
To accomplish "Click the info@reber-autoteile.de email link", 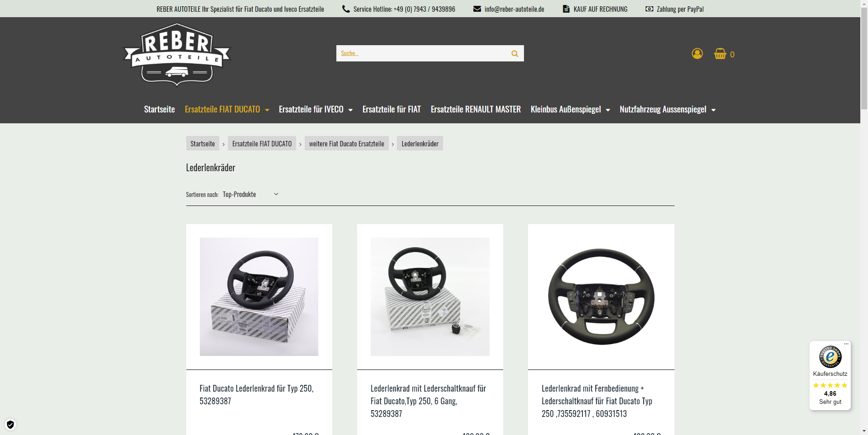I will 514,9.
